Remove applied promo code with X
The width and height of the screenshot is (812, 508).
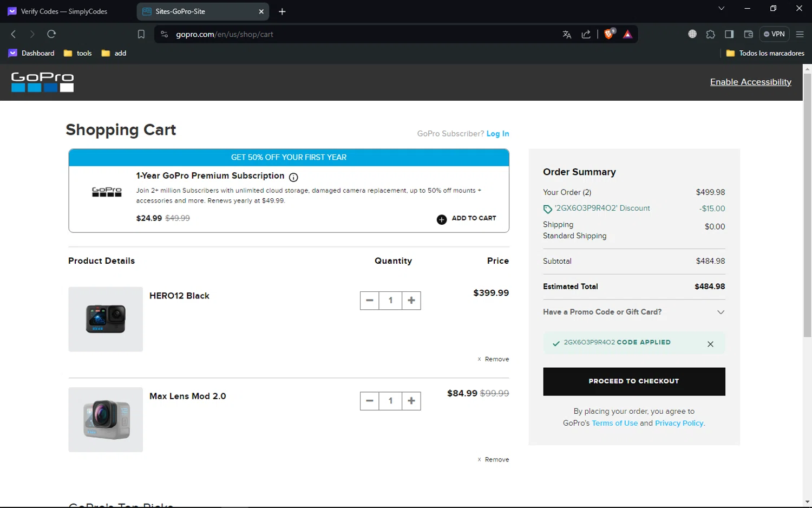pyautogui.click(x=710, y=344)
